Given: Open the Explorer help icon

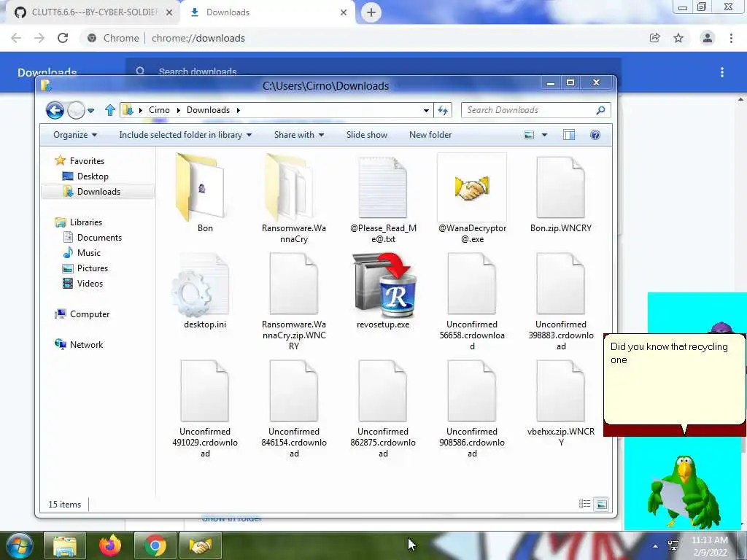Looking at the screenshot, I should pos(595,135).
